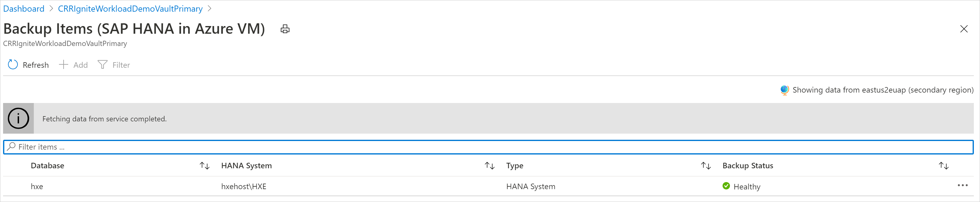980x202 pixels.
Task: Click the Refresh icon to reload backup items
Action: pos(13,65)
